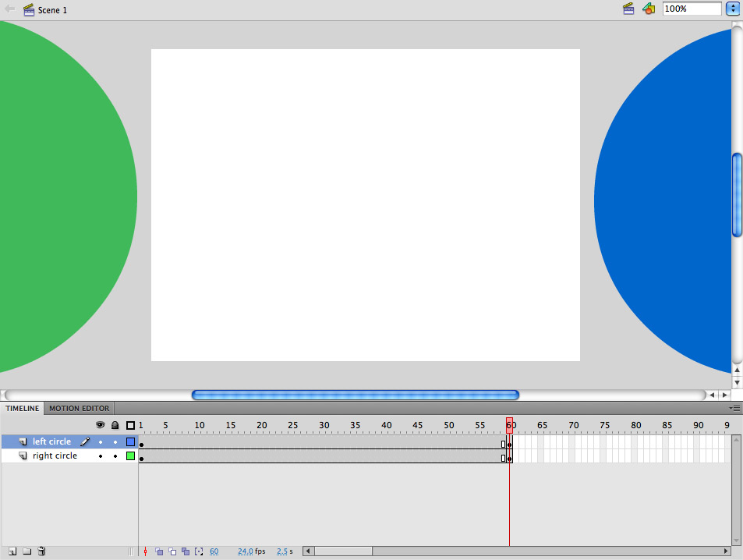Image resolution: width=743 pixels, height=560 pixels.
Task: Open Modify Onion Markers options
Action: click(x=200, y=551)
